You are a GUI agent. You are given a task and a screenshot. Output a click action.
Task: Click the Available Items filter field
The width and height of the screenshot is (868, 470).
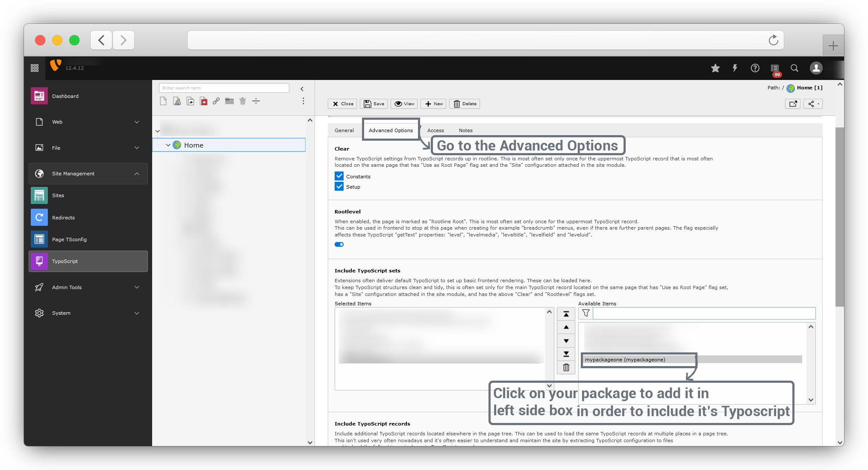click(703, 313)
